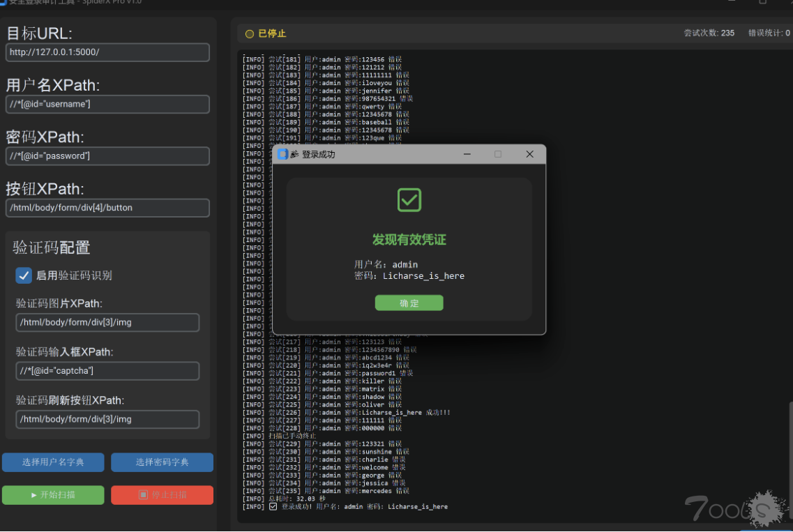Click the 启用验证码识别 label text
This screenshot has width=793, height=532.
pos(74,275)
